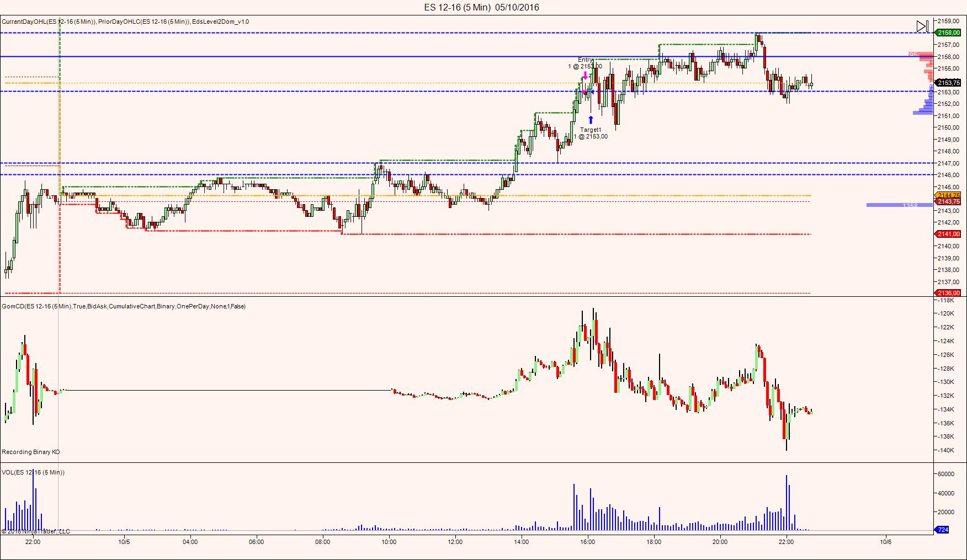Click the 04:00 time axis label
The width and height of the screenshot is (967, 560).
(x=190, y=542)
